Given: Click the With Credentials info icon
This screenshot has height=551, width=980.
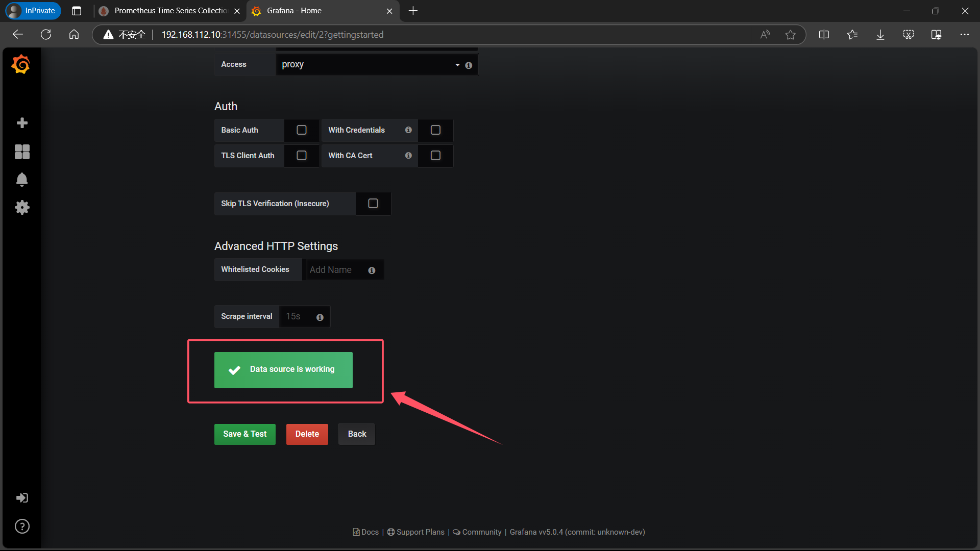Looking at the screenshot, I should click(x=408, y=130).
